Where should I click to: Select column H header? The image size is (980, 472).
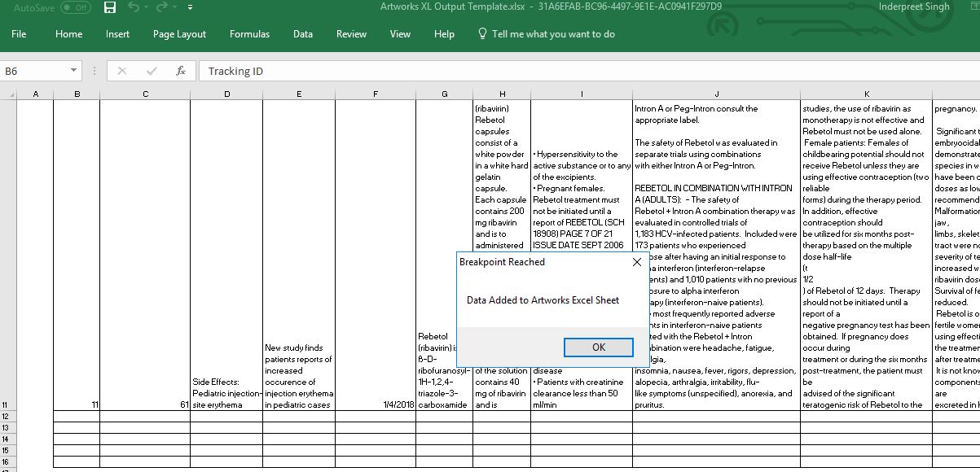coord(502,94)
